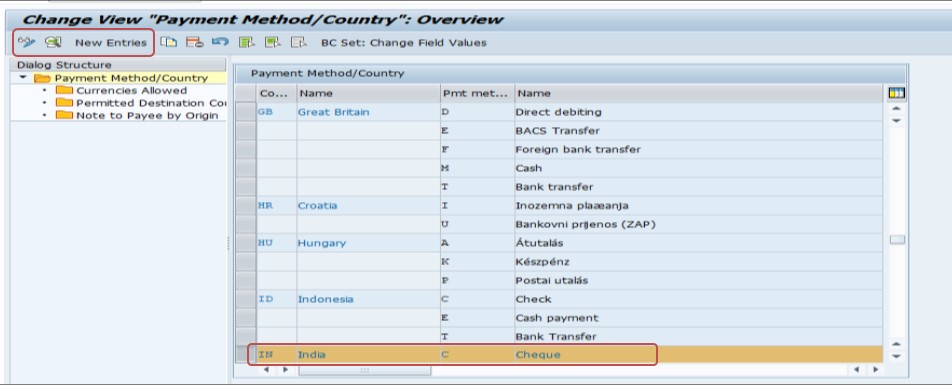Select Payment Method/Country folder in Dialog Structure

pyautogui.click(x=131, y=78)
